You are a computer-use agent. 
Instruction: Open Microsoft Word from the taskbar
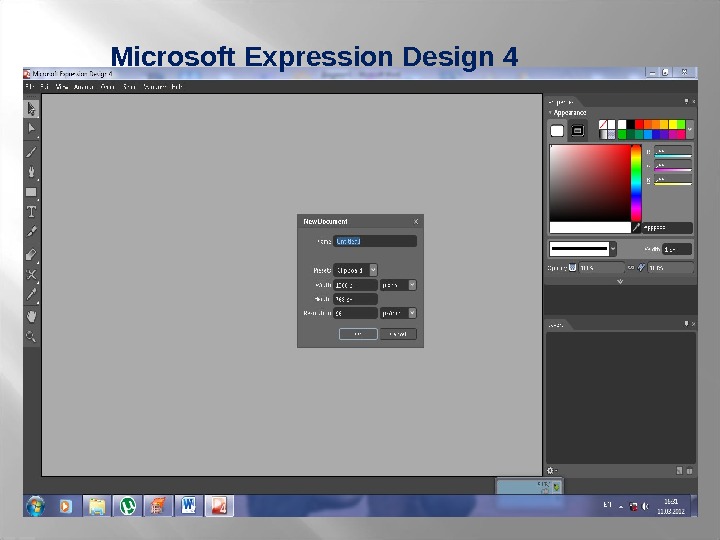click(x=188, y=506)
